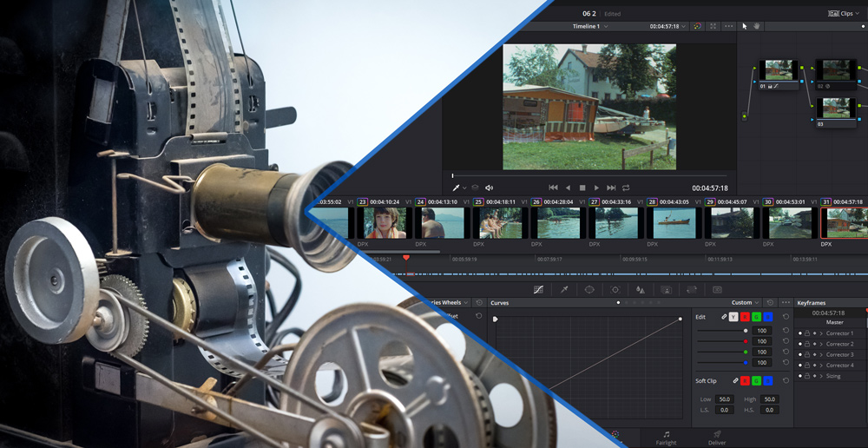Viewport: 868px width, 448px height.
Task: Reset the Edit curve channels
Action: 786,317
